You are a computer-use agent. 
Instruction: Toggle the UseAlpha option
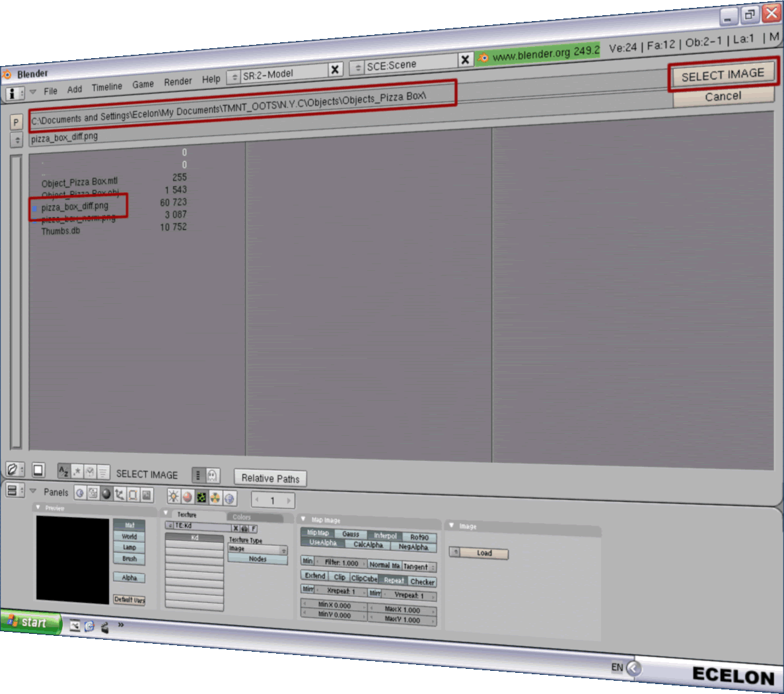click(x=323, y=543)
